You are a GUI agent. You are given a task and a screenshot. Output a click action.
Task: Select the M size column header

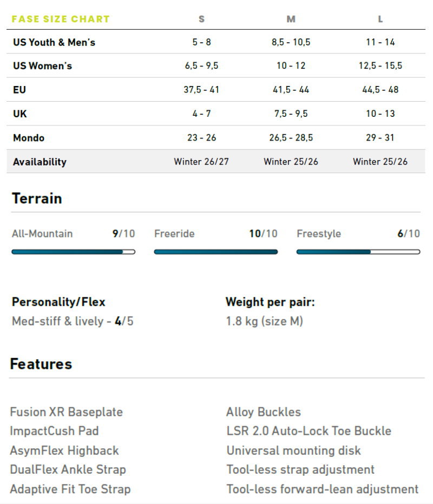(291, 19)
